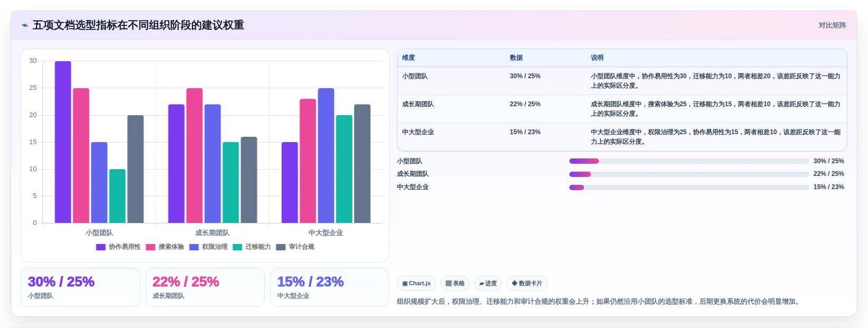Screen dimensions: 868x328
Task: Click the teal 迁移能力 bar for 小型团队
Action: (x=117, y=196)
